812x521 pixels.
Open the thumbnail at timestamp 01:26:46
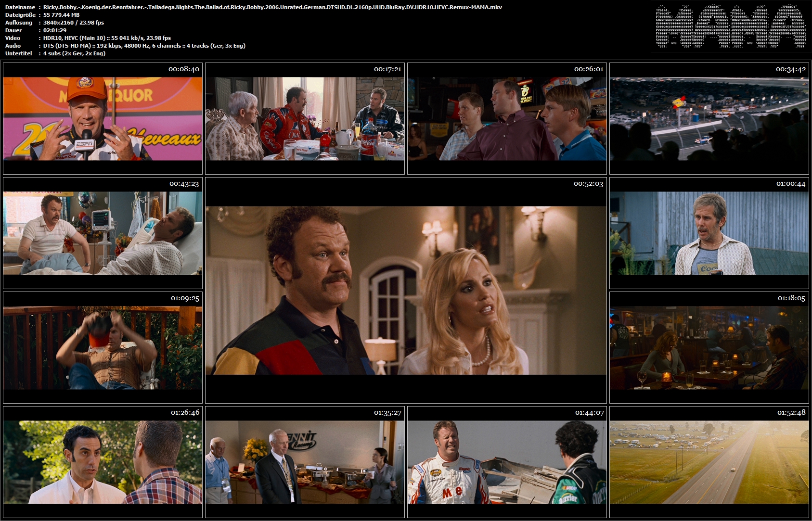click(103, 462)
